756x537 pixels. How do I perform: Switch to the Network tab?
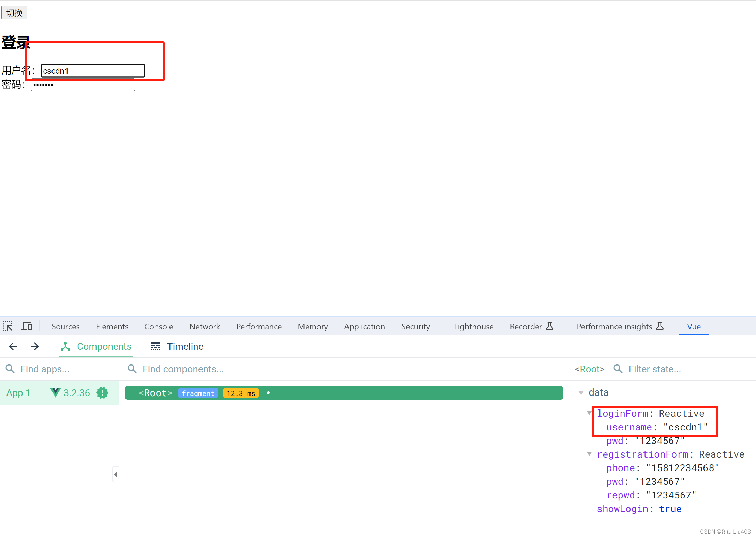204,326
